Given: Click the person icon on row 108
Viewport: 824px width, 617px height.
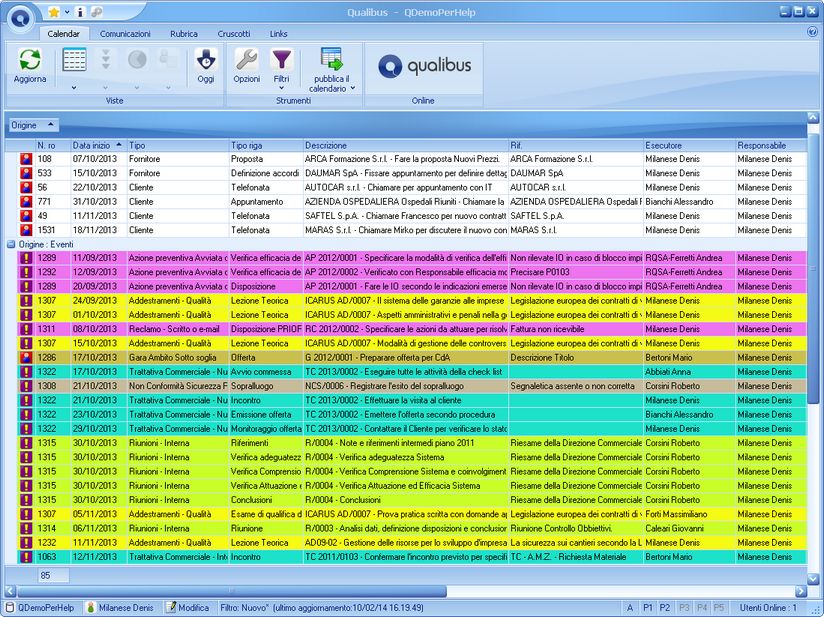Looking at the screenshot, I should tap(26, 159).
